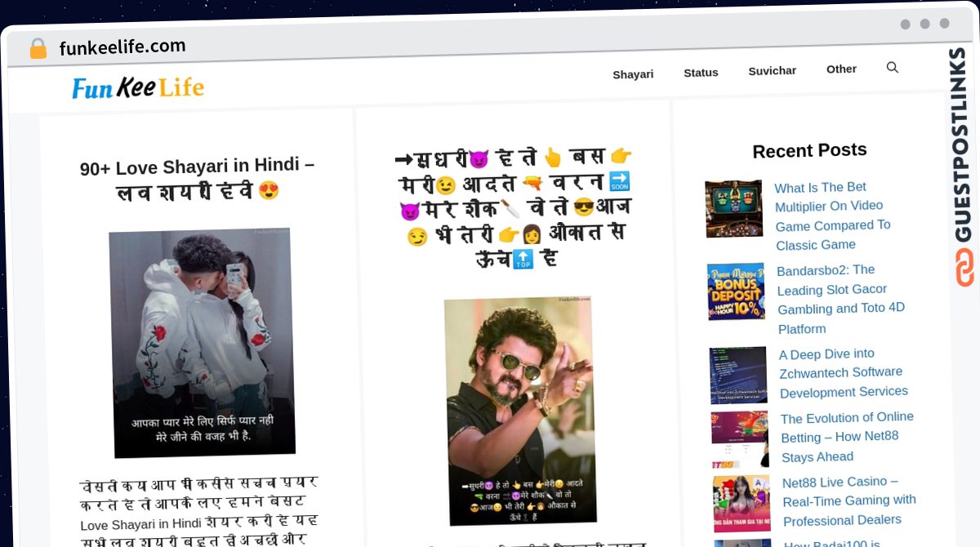
Task: Open the attitude shayari post title with emojis
Action: 513,207
